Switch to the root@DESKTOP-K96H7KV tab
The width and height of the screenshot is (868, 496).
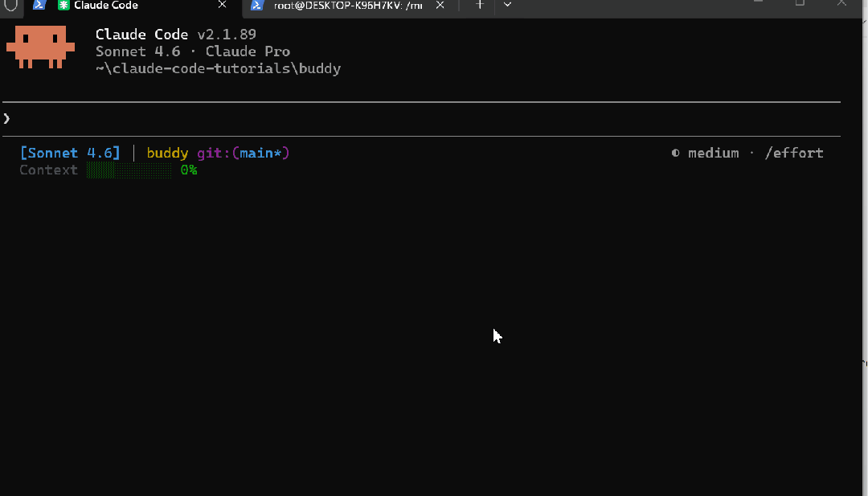348,6
